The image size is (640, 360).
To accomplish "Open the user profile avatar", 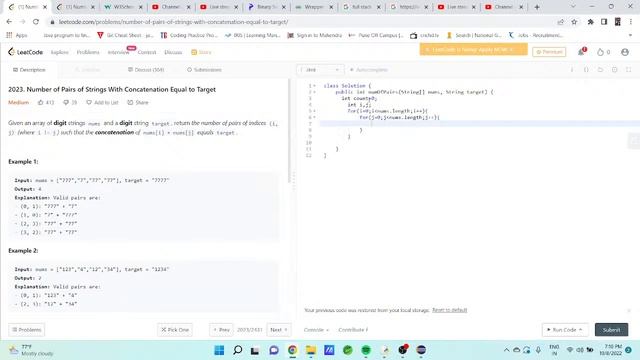I will pos(624,52).
